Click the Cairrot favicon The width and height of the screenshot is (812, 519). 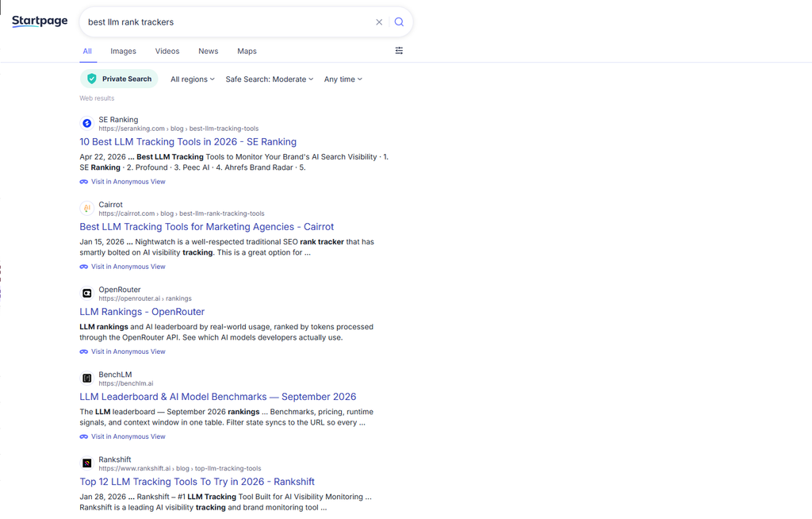[x=87, y=209]
